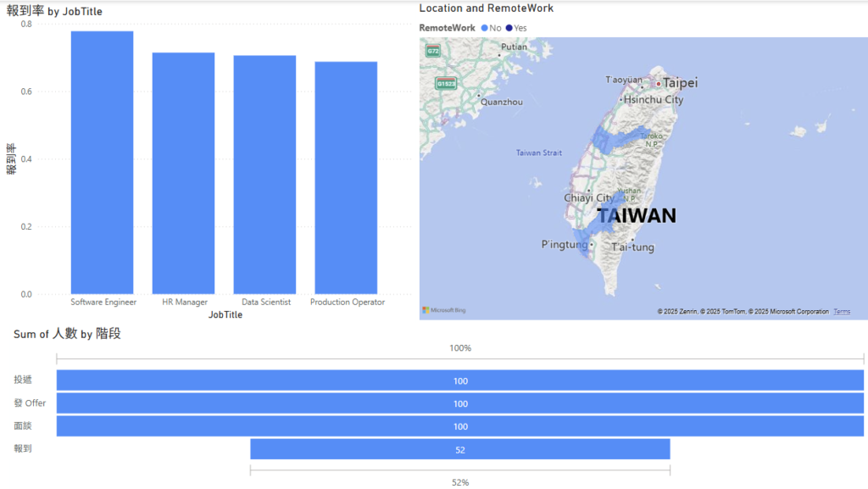Select the Data Scientist bar
This screenshot has height=489, width=868.
tap(264, 175)
